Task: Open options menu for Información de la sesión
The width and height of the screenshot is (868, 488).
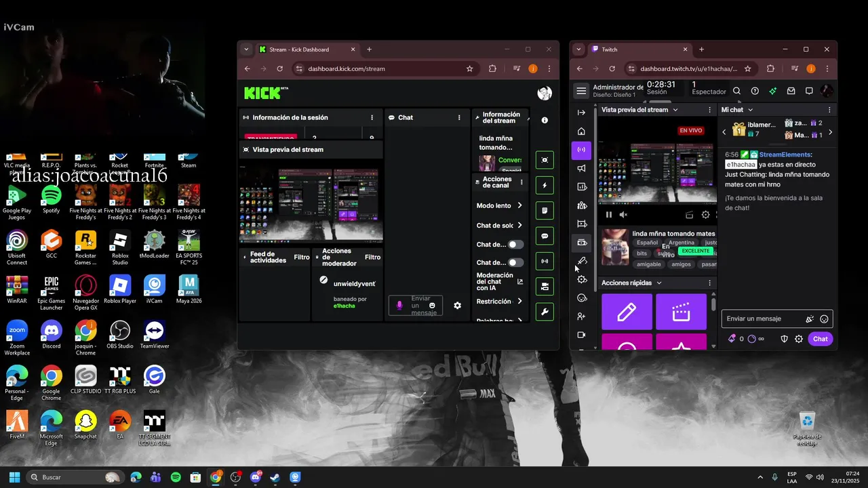Action: [x=372, y=117]
